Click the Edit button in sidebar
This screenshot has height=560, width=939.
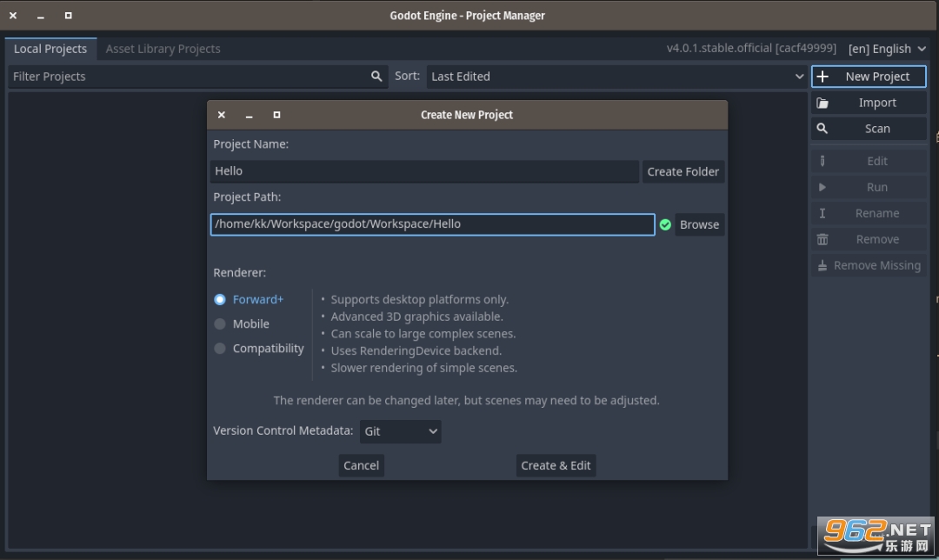click(869, 161)
